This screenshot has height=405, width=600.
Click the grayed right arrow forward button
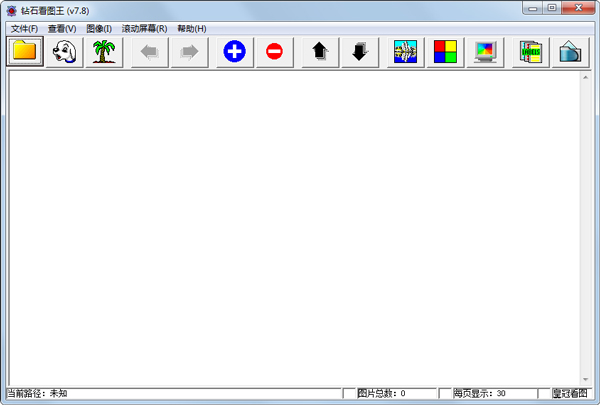[188, 51]
